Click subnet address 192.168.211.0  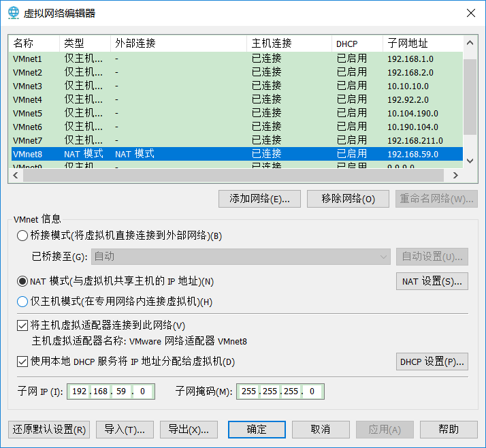tap(415, 141)
